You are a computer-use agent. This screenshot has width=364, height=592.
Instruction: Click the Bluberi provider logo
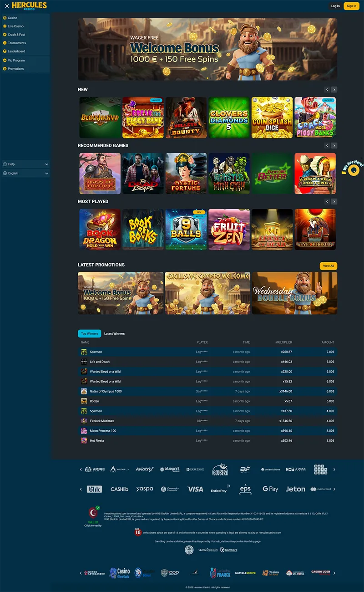[x=220, y=470]
